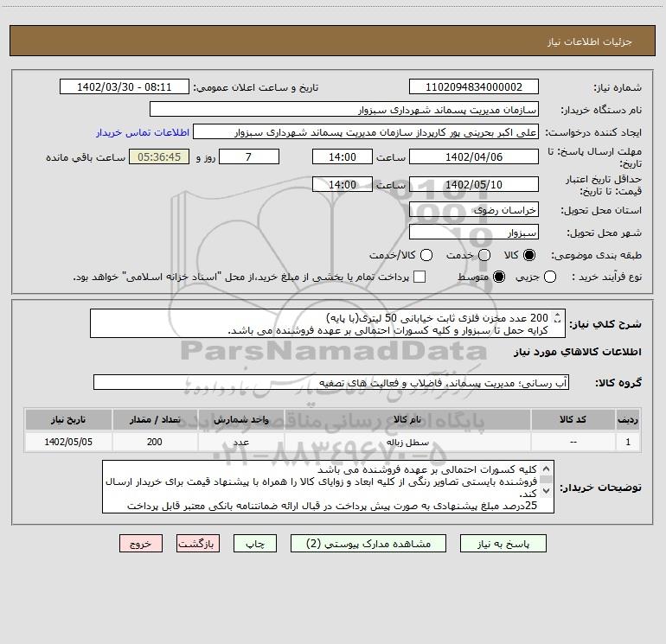This screenshot has height=644, width=666.
Task: Open 'اطلاعات تماس خریدار' link
Action: point(143,132)
